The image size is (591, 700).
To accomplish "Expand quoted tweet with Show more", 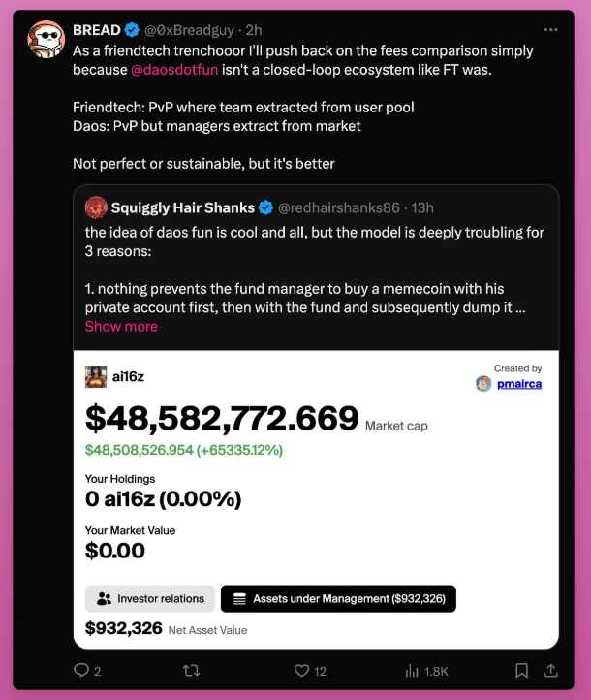I will tap(121, 327).
